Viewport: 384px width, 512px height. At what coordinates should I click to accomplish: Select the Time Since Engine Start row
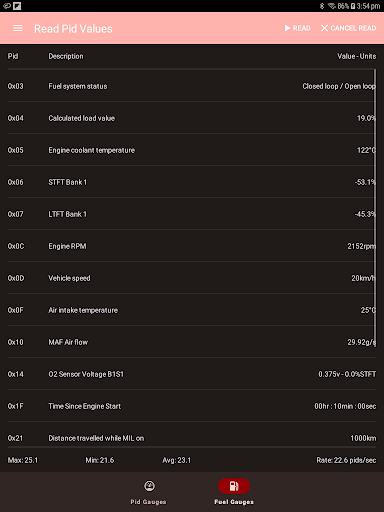click(192, 406)
